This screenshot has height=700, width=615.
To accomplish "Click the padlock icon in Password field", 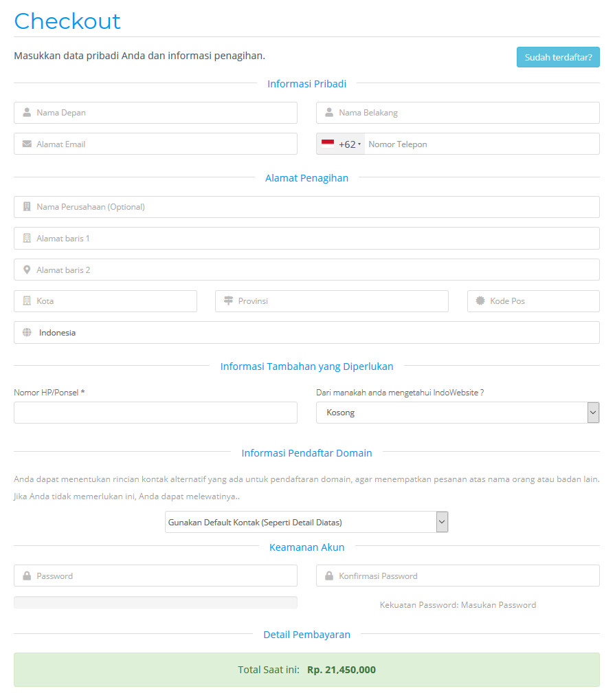I will click(27, 576).
